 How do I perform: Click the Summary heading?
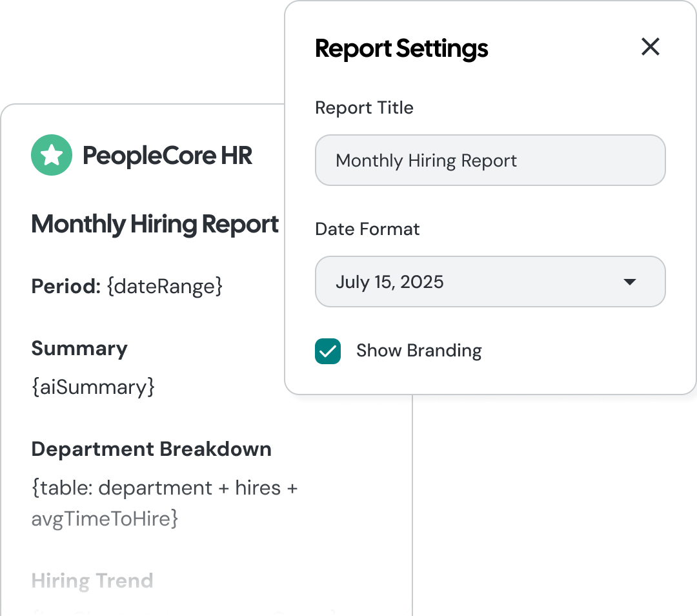point(79,349)
